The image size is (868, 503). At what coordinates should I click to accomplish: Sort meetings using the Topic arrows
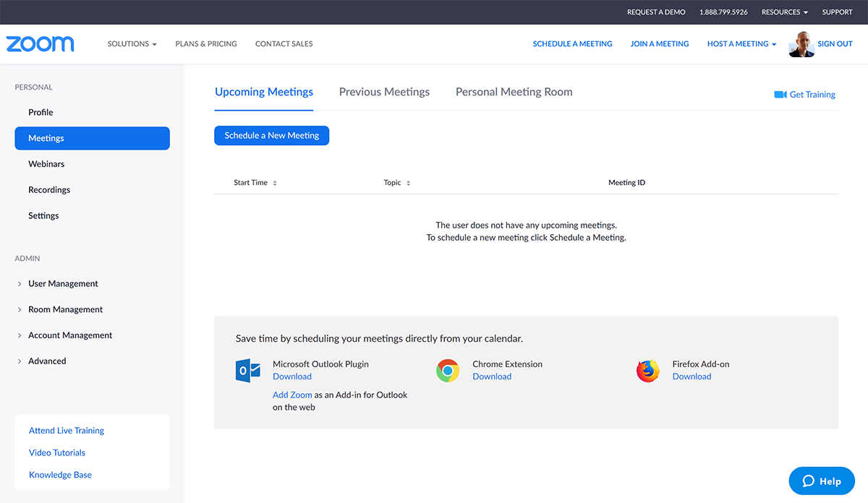tap(407, 182)
